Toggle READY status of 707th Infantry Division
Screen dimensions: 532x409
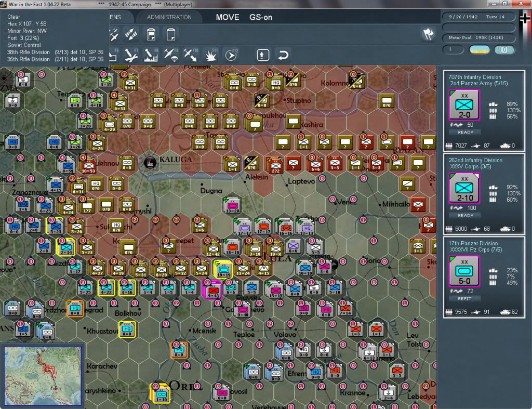465,133
